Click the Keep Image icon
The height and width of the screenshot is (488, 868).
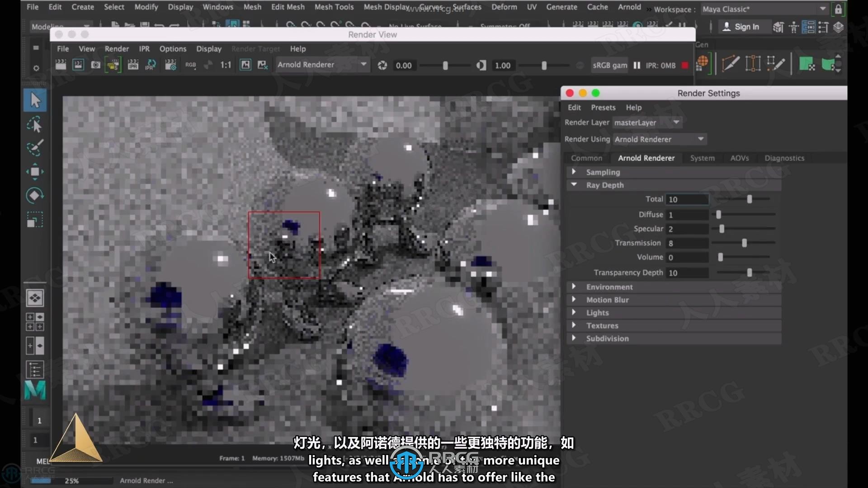[245, 65]
